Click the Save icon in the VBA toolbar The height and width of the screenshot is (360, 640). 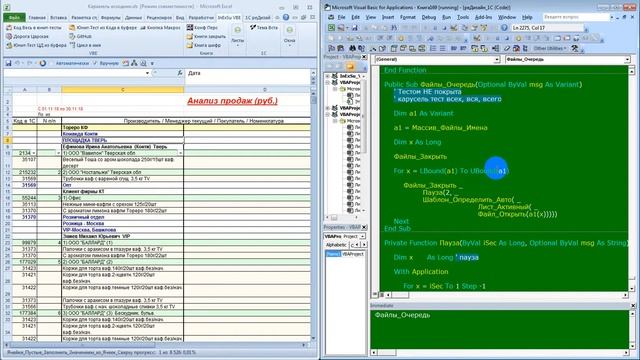[355, 28]
